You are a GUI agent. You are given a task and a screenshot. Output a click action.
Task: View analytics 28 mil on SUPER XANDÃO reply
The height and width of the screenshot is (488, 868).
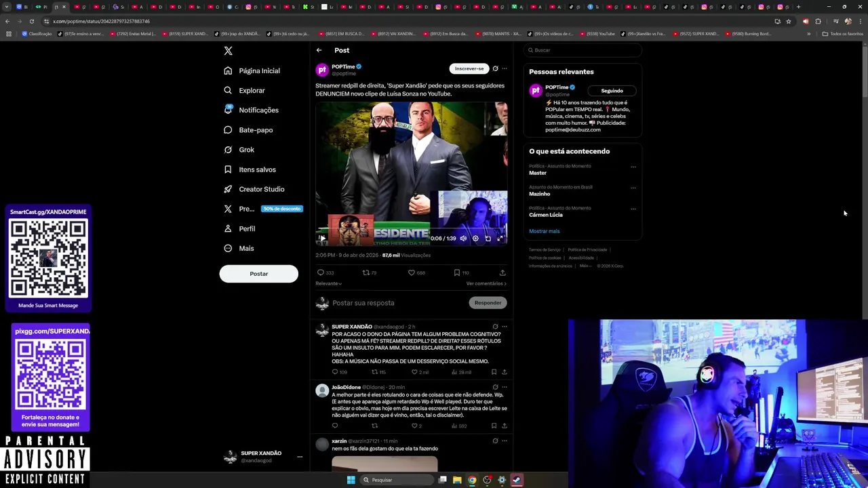pyautogui.click(x=460, y=372)
